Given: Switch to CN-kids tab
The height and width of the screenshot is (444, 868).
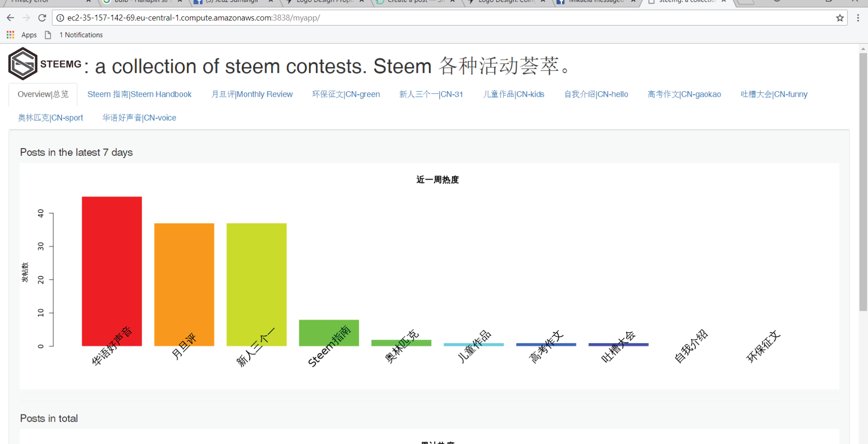Looking at the screenshot, I should click(513, 94).
